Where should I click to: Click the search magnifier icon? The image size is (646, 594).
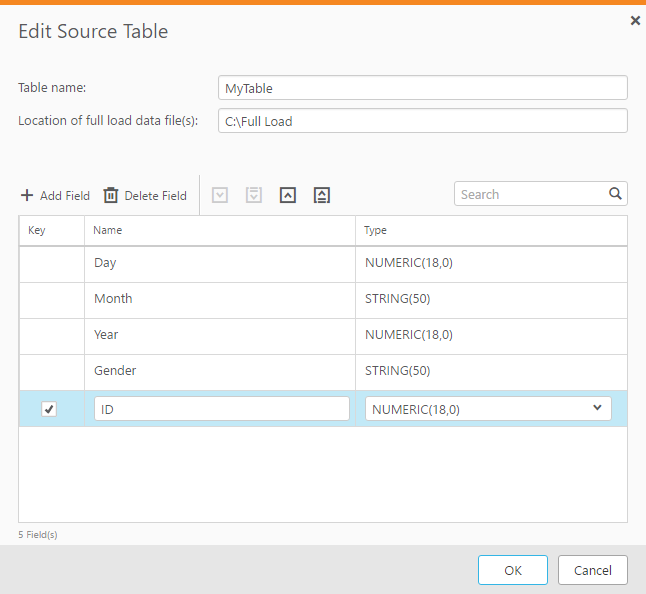615,194
